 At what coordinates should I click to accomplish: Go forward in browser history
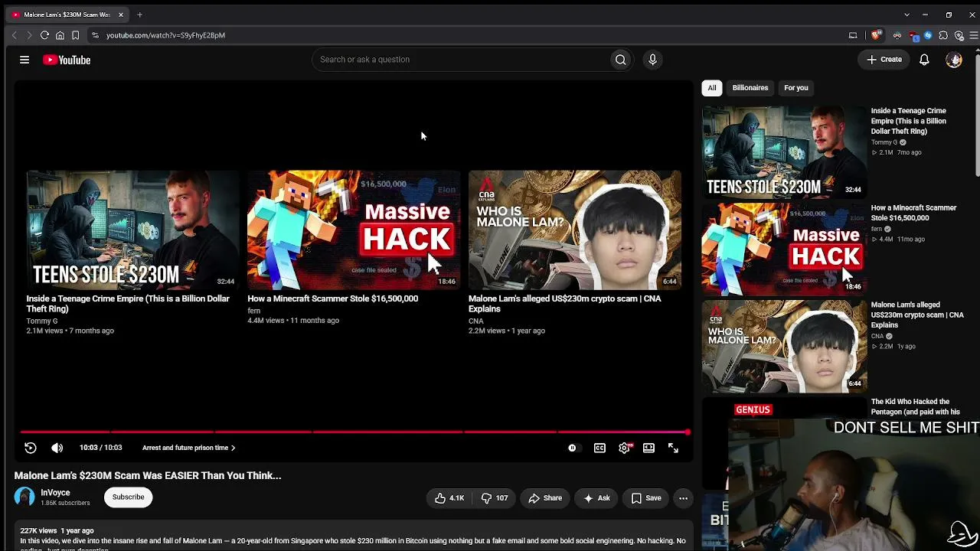tap(29, 35)
